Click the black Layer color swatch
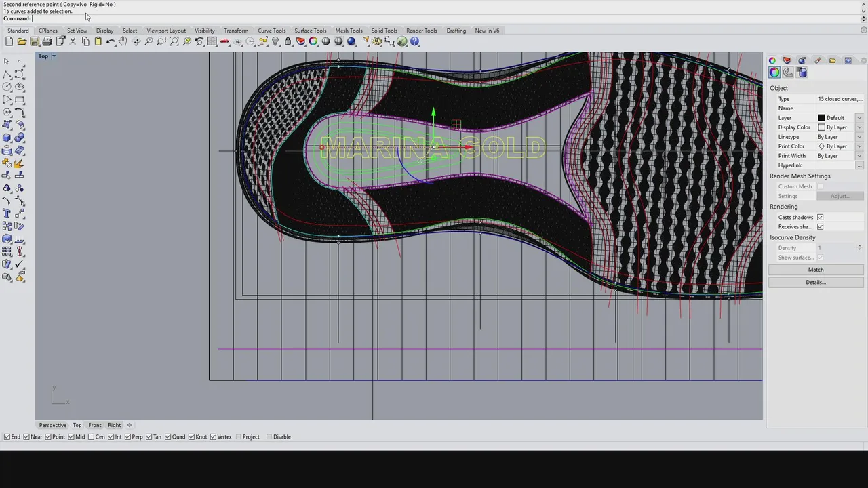Viewport: 868px width, 488px height. (x=821, y=118)
